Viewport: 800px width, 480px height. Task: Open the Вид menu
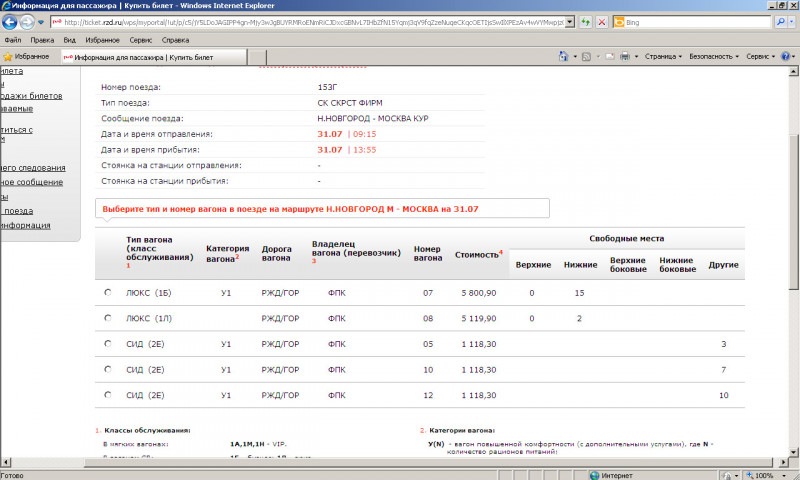pos(69,40)
